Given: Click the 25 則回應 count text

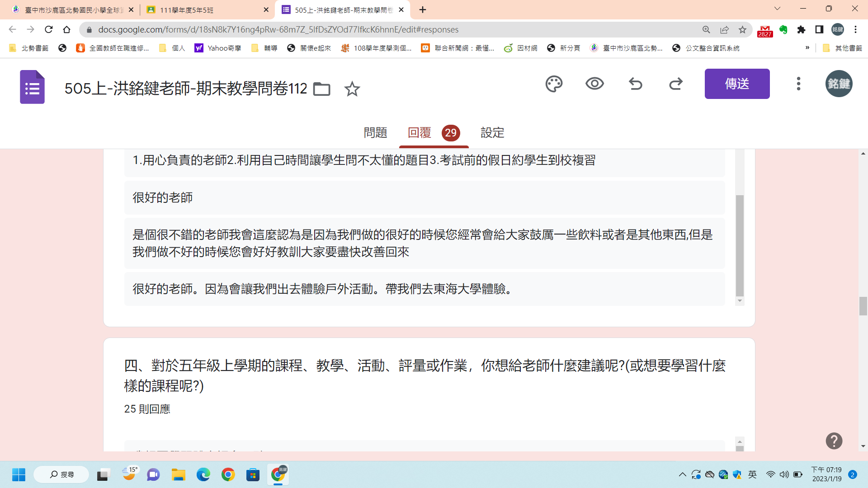Looking at the screenshot, I should click(147, 409).
